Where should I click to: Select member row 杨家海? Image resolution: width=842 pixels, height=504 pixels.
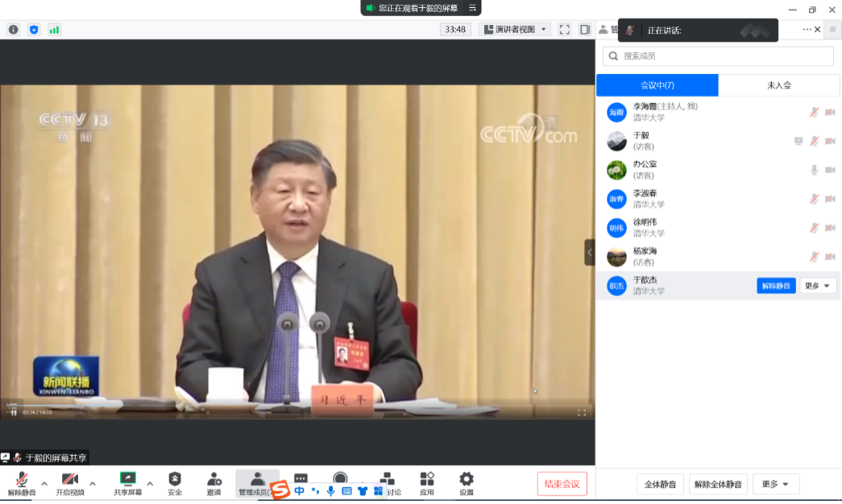718,257
